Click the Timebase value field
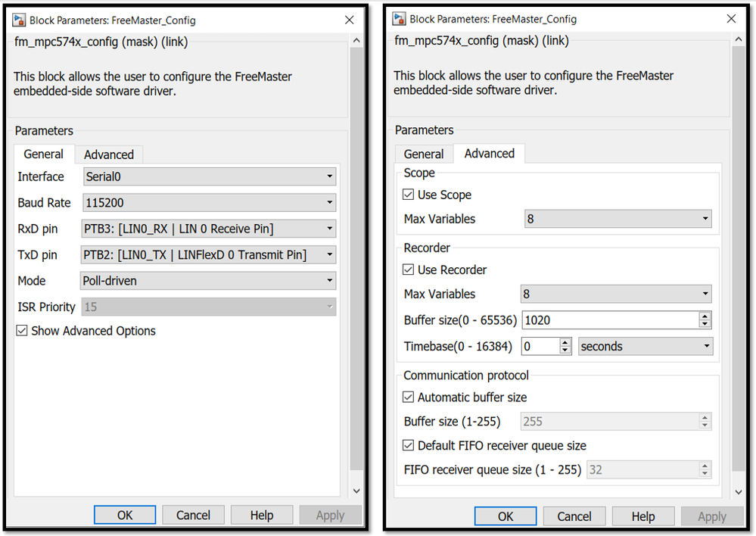The width and height of the screenshot is (756, 536). (541, 347)
